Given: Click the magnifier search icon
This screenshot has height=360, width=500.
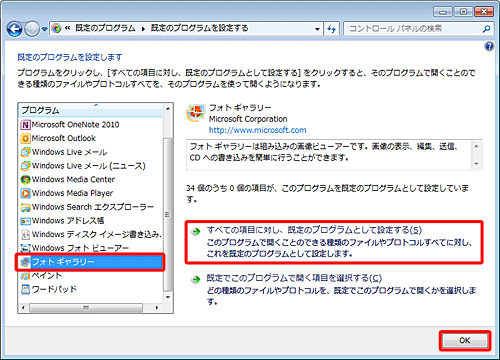Looking at the screenshot, I should coord(486,29).
